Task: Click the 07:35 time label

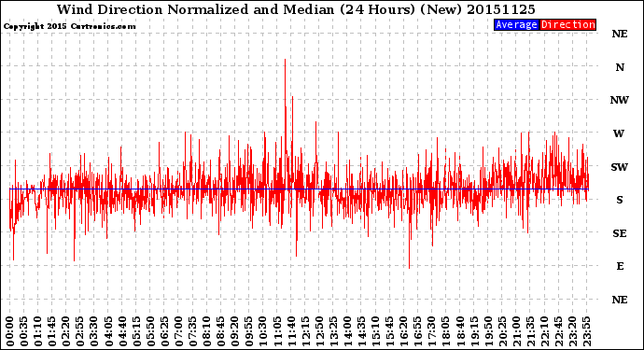Action: [192, 331]
